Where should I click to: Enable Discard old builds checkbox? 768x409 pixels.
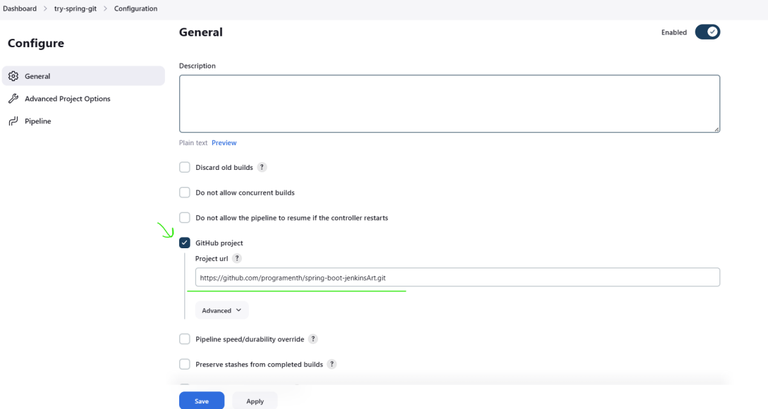pos(185,167)
